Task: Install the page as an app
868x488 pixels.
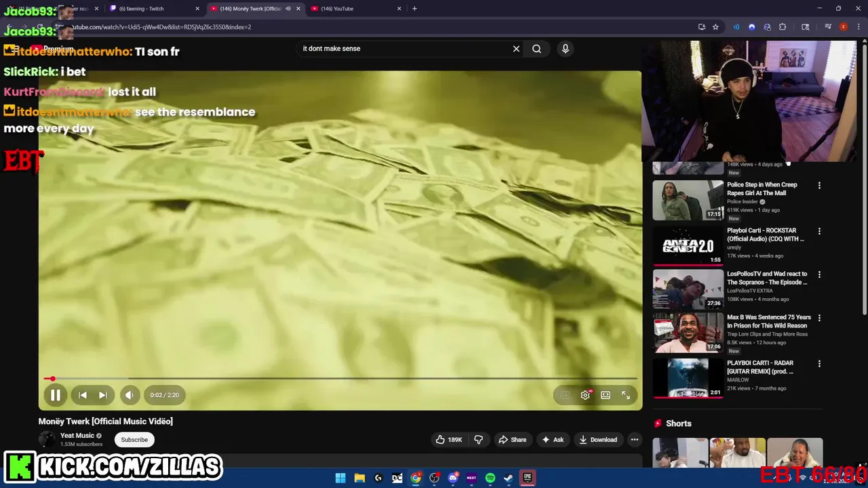Action: coord(701,27)
